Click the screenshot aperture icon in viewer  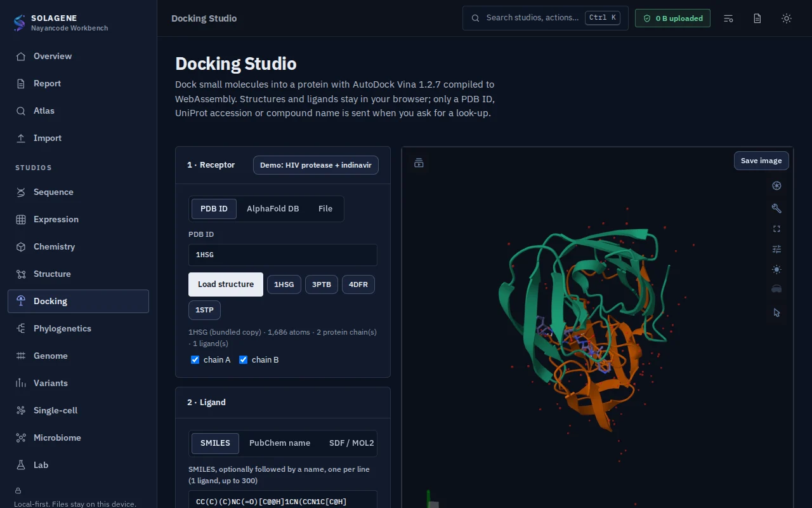[776, 185]
